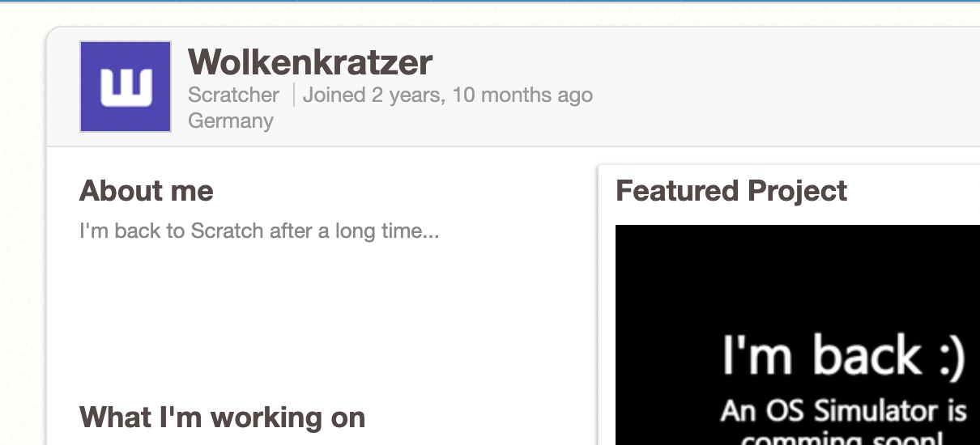Click the 'I'm back :)' text in the thumbnail
This screenshot has width=980, height=445.
tap(843, 356)
